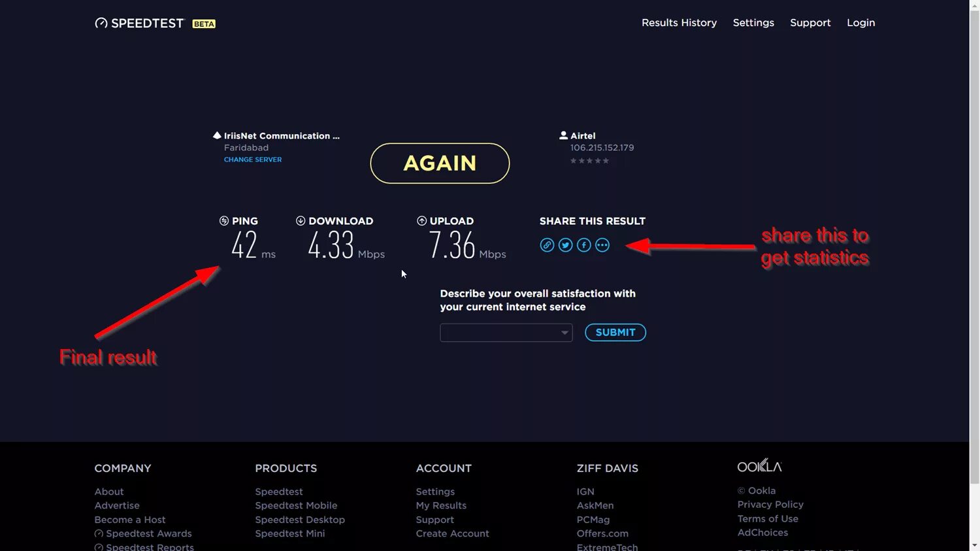Click the ping icon beside PING
The height and width of the screenshot is (551, 980).
click(224, 221)
